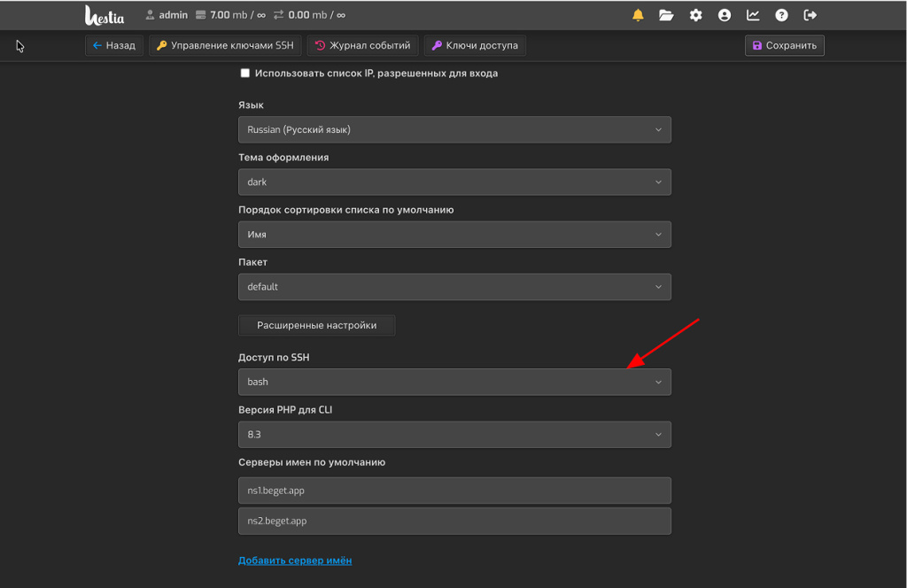
Task: Expand the dark theme dropdown
Action: tap(453, 182)
